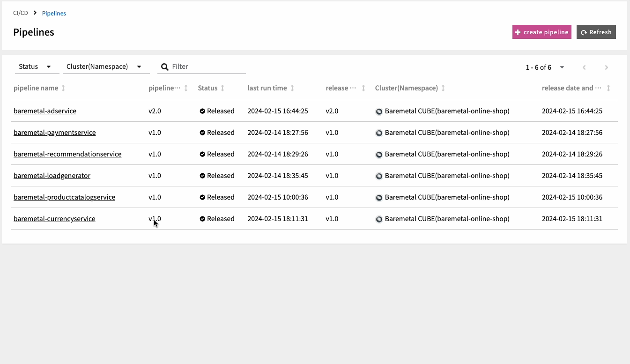Go to CI/CD breadcrumb
Image resolution: width=630 pixels, height=364 pixels.
(x=21, y=13)
